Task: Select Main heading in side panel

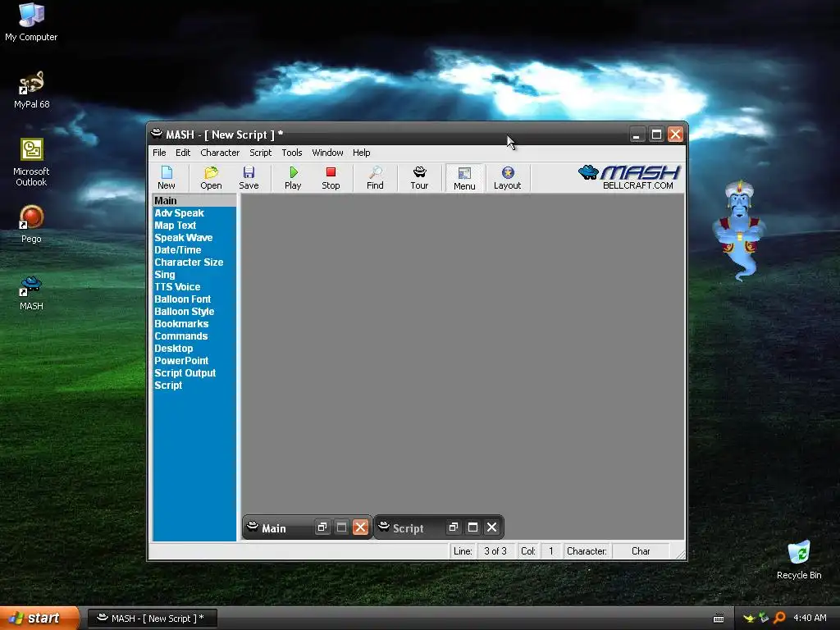Action: [194, 200]
